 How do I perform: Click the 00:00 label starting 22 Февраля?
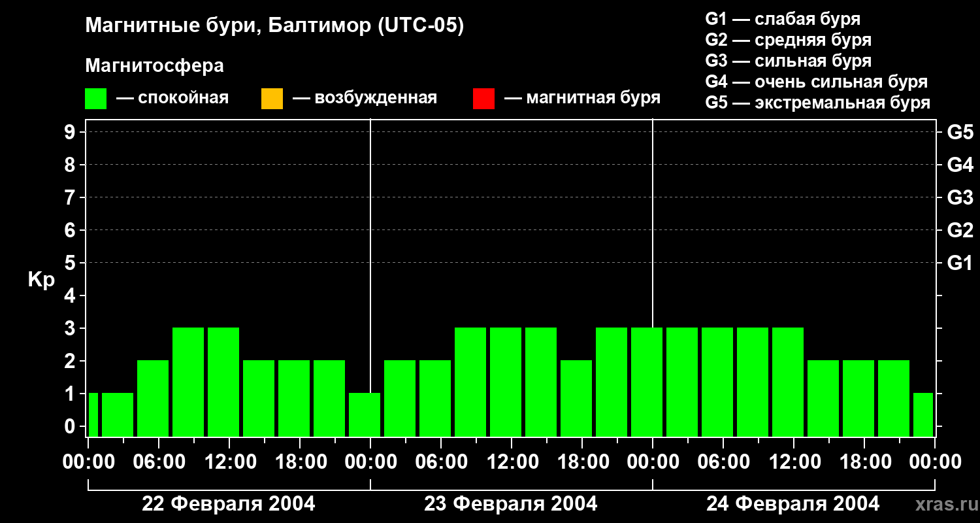88,462
